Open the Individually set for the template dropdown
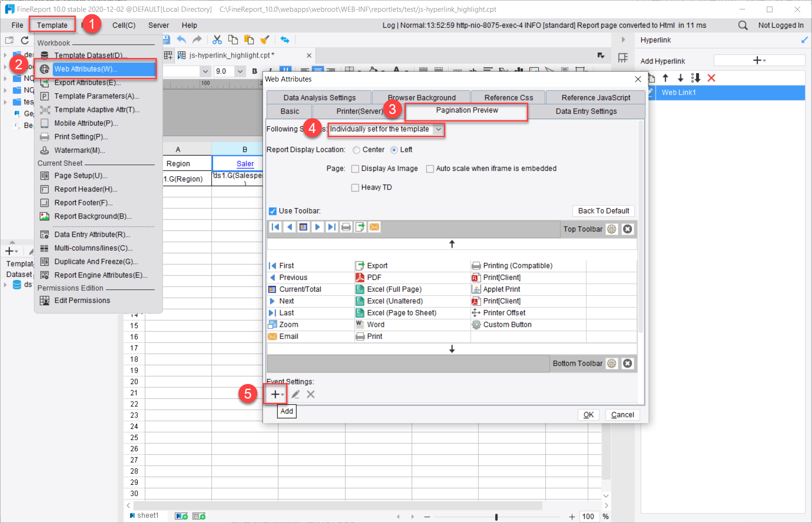 click(438, 129)
